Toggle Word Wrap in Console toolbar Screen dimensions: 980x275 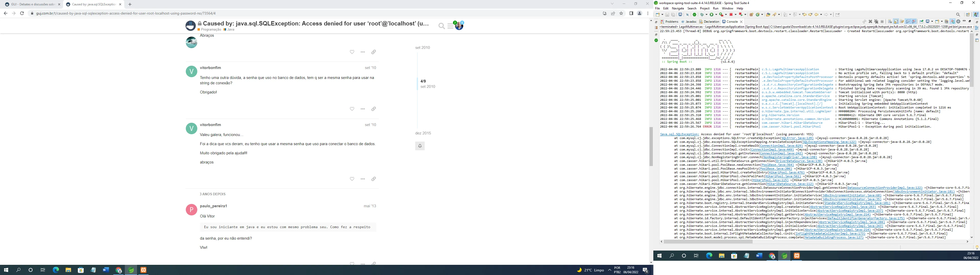click(x=902, y=22)
